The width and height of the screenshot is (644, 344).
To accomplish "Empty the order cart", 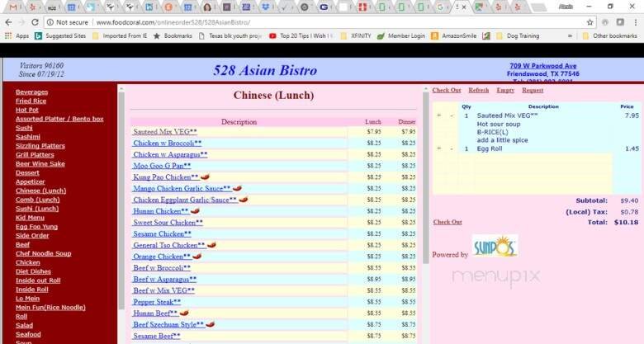I will click(504, 90).
